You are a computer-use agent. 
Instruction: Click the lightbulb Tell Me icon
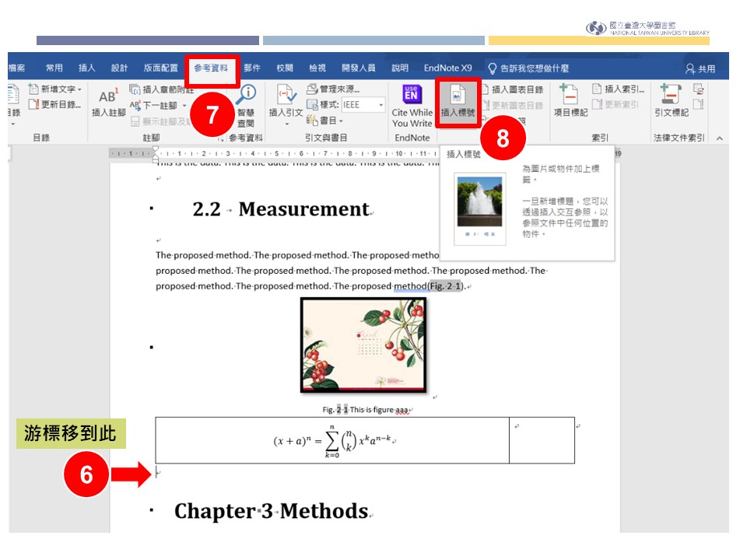(x=493, y=68)
